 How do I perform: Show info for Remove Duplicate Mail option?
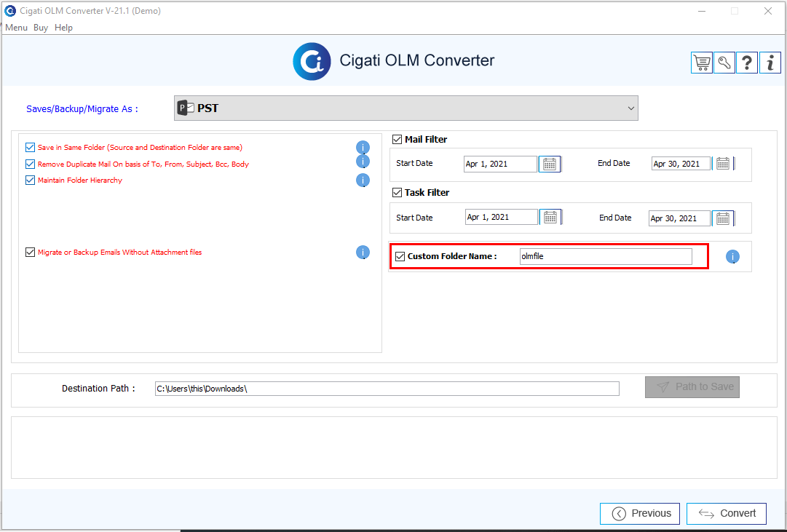point(363,162)
